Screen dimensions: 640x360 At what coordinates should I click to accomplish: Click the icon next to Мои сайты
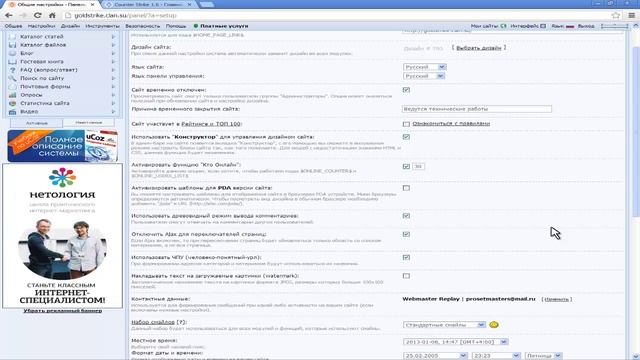503,26
